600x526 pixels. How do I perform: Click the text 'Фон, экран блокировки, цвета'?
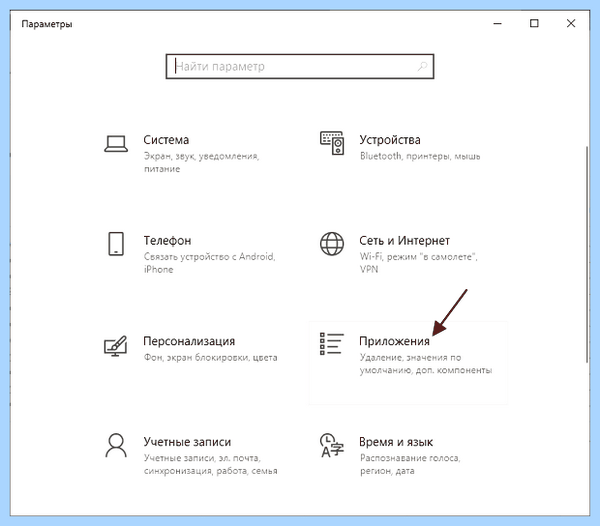(210, 358)
